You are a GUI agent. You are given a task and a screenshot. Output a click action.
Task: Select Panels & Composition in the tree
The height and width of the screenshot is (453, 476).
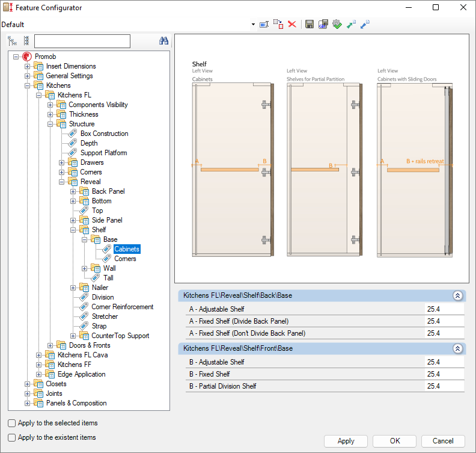click(x=76, y=403)
